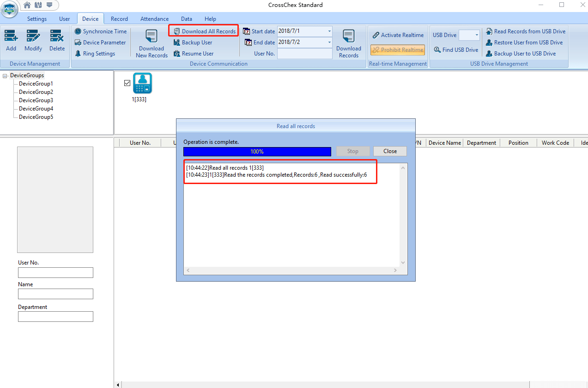The height and width of the screenshot is (388, 588).
Task: Select the 1[333] device icon
Action: coord(142,83)
